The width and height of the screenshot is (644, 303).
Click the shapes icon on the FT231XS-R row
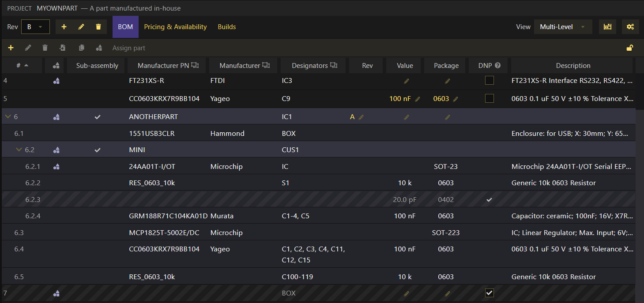point(56,81)
